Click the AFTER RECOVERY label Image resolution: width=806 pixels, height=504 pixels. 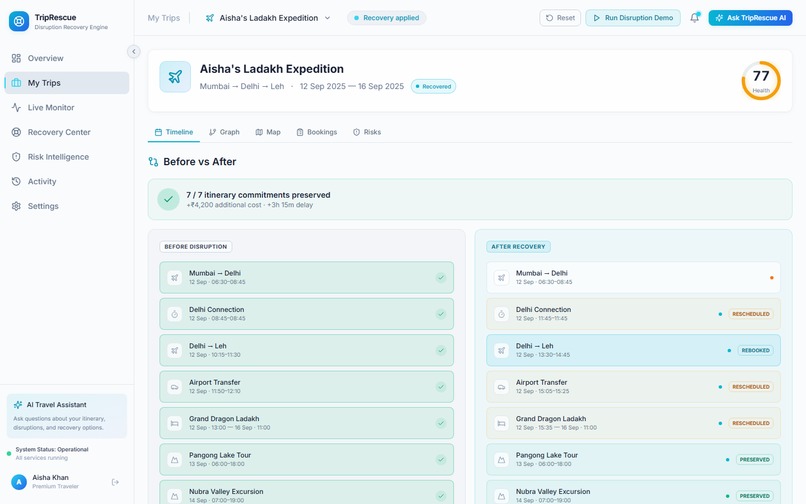pyautogui.click(x=518, y=247)
